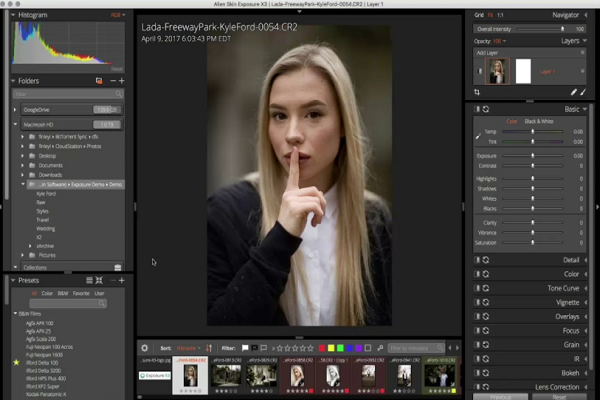Image resolution: width=600 pixels, height=400 pixels.
Task: Click the filter lock link icon
Action: (380, 348)
